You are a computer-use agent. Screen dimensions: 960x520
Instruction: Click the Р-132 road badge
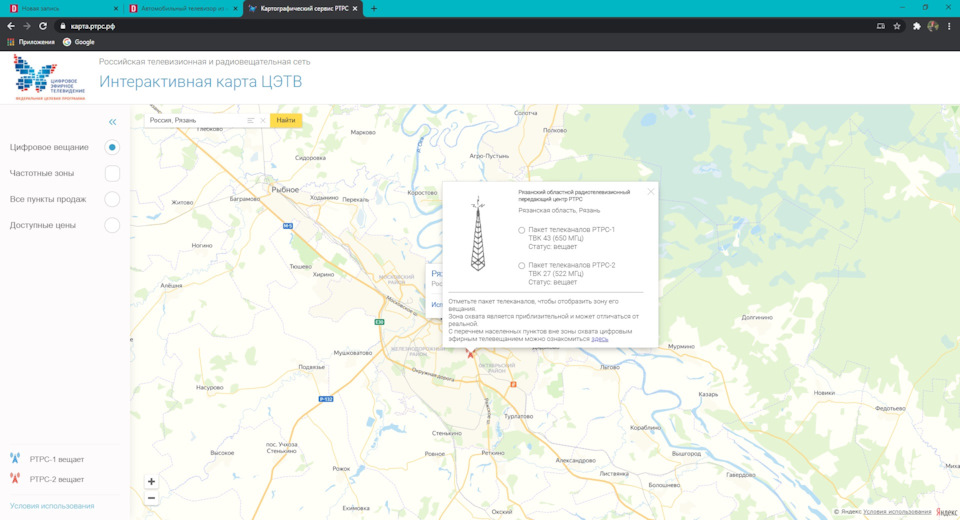(x=326, y=399)
